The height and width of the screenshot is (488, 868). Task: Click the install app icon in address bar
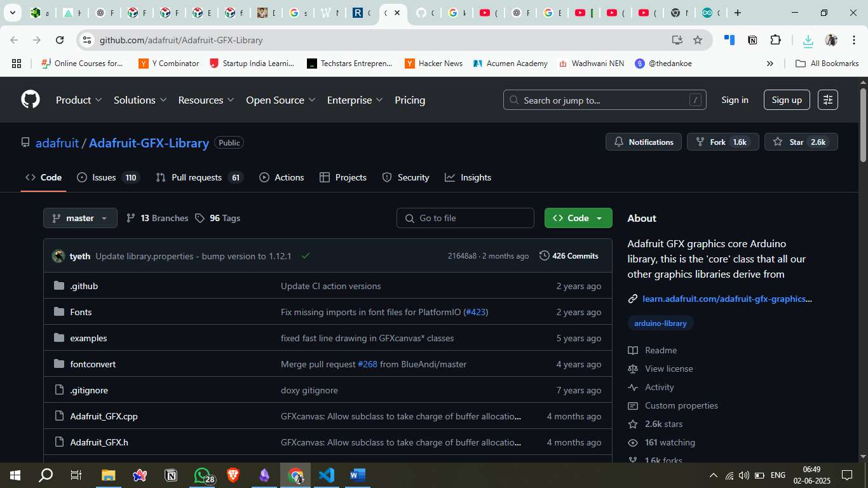pyautogui.click(x=677, y=40)
